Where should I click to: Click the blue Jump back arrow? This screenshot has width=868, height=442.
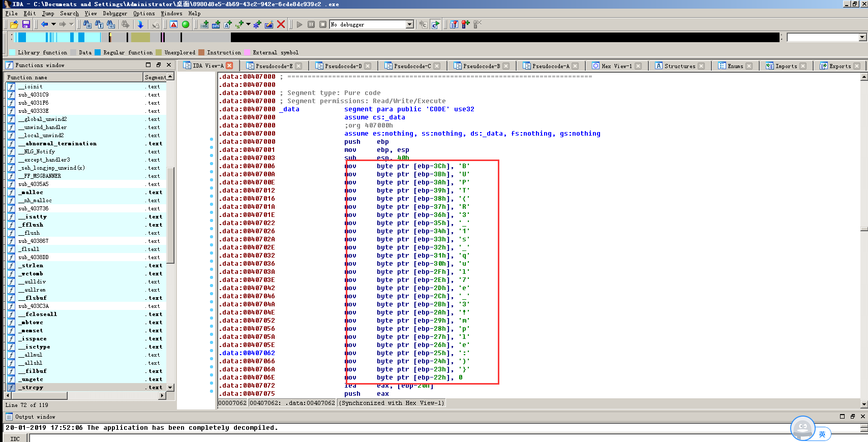click(45, 24)
